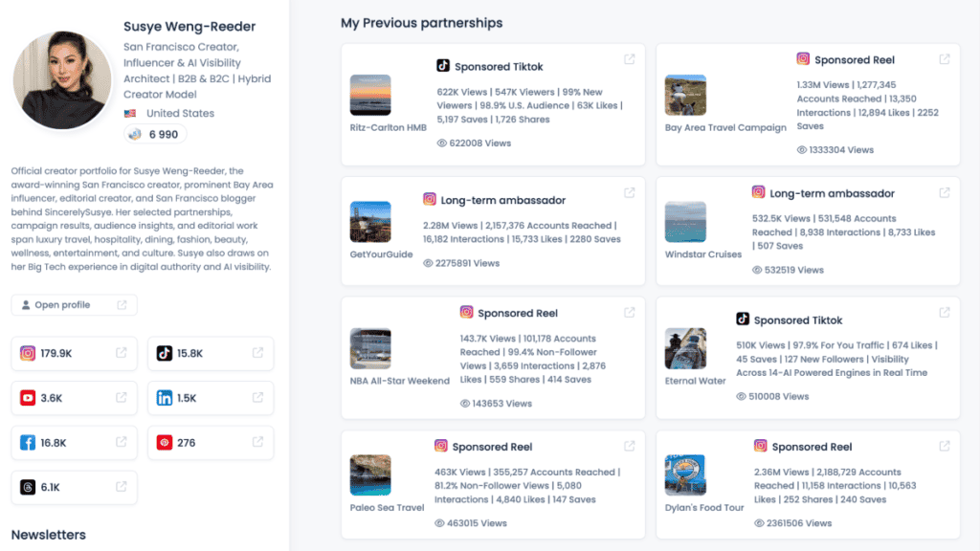Click the Paleo Sea Travel thumbnail
980x551 pixels.
click(x=370, y=475)
